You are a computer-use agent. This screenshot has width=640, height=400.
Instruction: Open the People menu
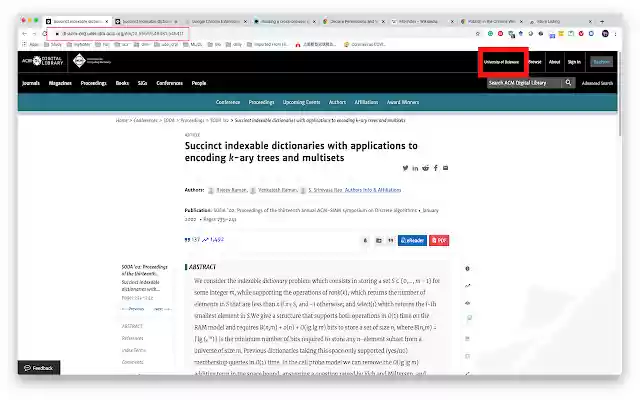point(199,83)
